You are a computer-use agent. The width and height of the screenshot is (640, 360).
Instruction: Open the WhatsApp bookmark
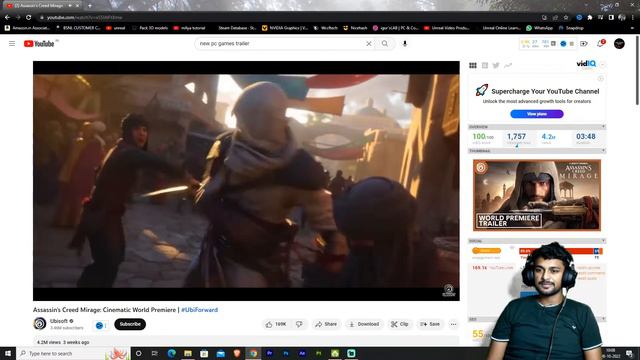(x=539, y=28)
